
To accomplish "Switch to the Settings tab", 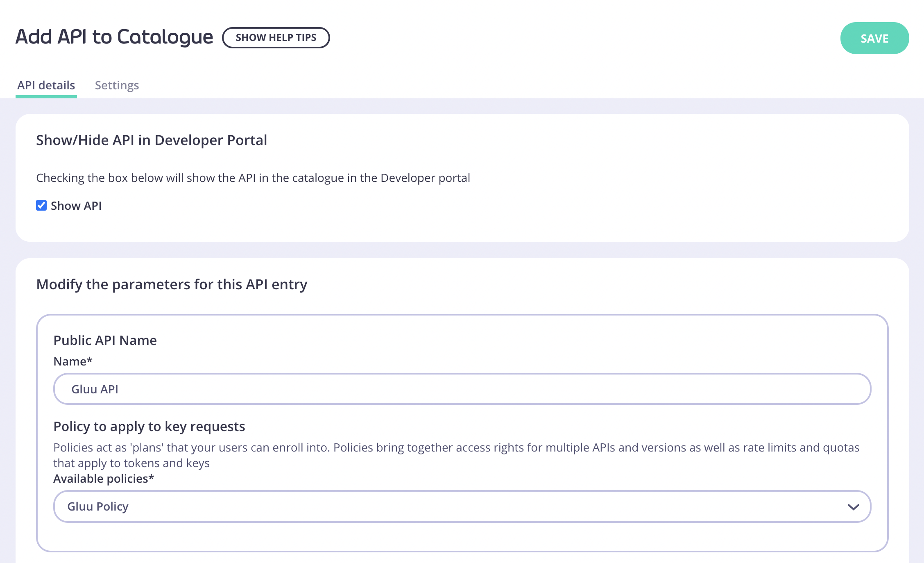I will tap(117, 85).
